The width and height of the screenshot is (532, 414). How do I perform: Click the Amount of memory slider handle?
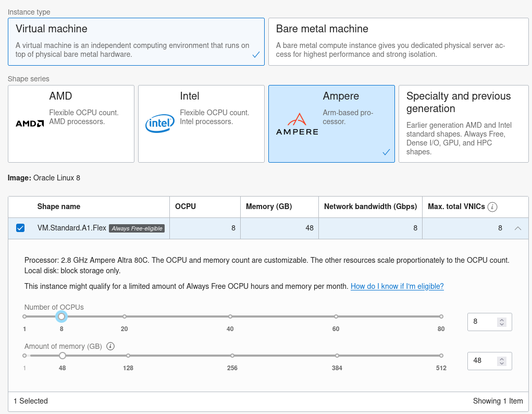63,356
